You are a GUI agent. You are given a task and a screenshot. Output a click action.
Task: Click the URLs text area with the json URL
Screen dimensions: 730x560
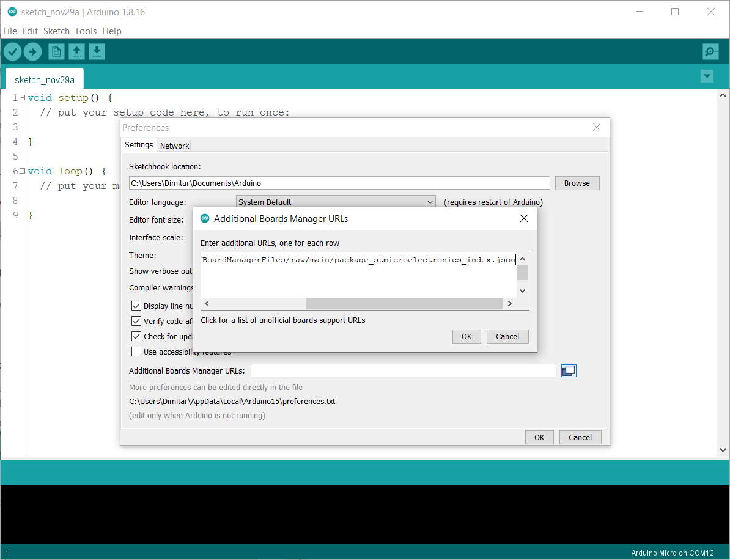click(358, 276)
